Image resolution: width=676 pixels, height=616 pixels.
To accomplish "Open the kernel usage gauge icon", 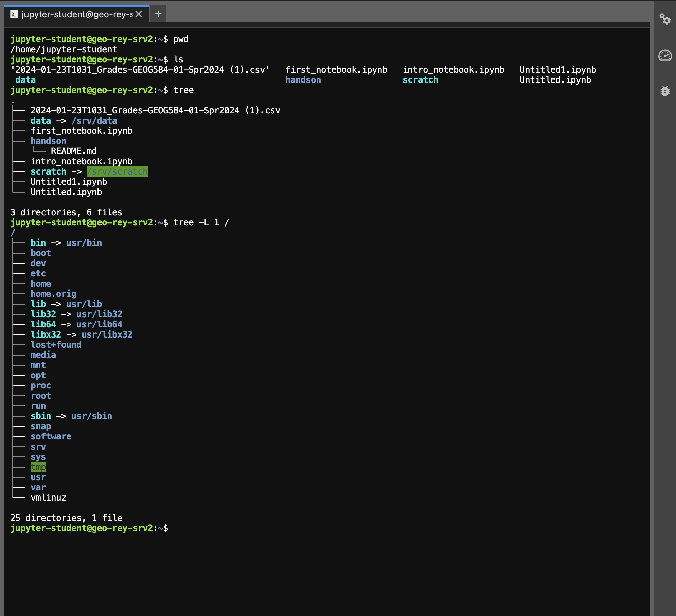I will (x=665, y=55).
